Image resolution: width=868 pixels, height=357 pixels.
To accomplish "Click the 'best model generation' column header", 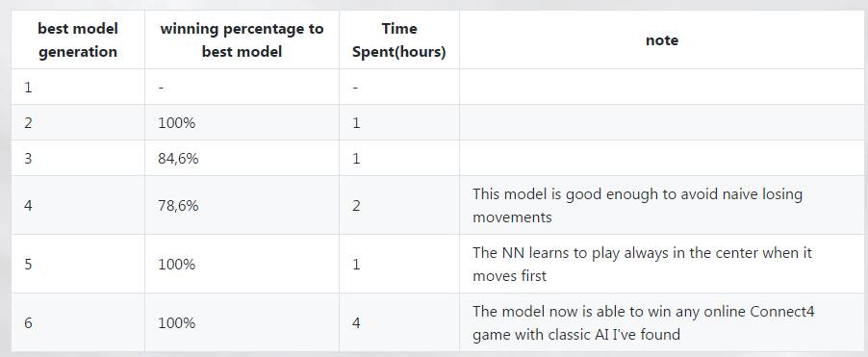I will pos(78,39).
